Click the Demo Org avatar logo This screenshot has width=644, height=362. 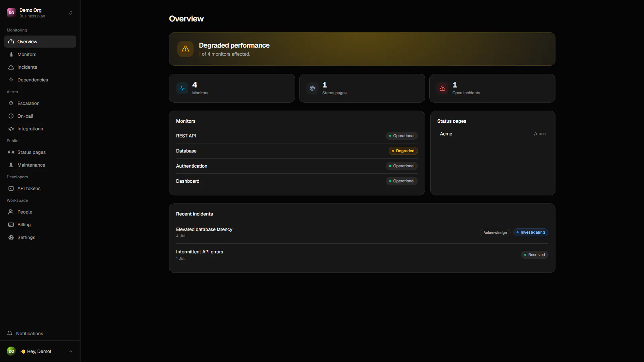11,13
